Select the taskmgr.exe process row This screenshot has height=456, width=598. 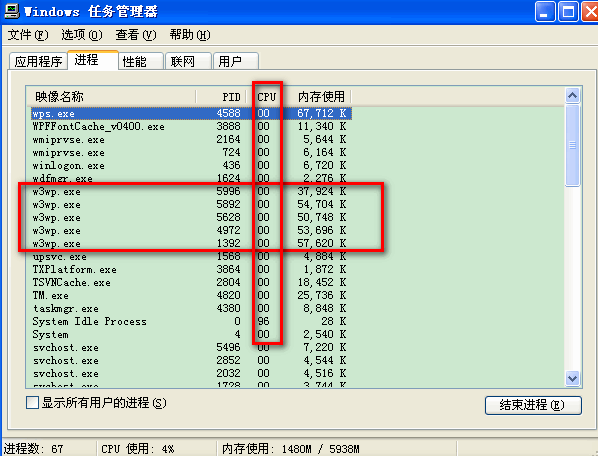[x=190, y=308]
